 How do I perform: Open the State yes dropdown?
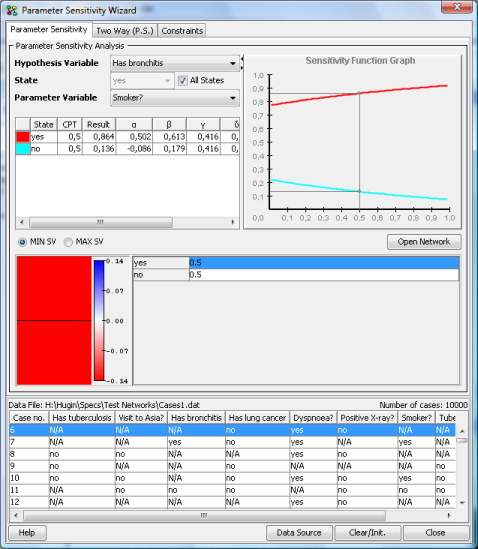tap(142, 81)
